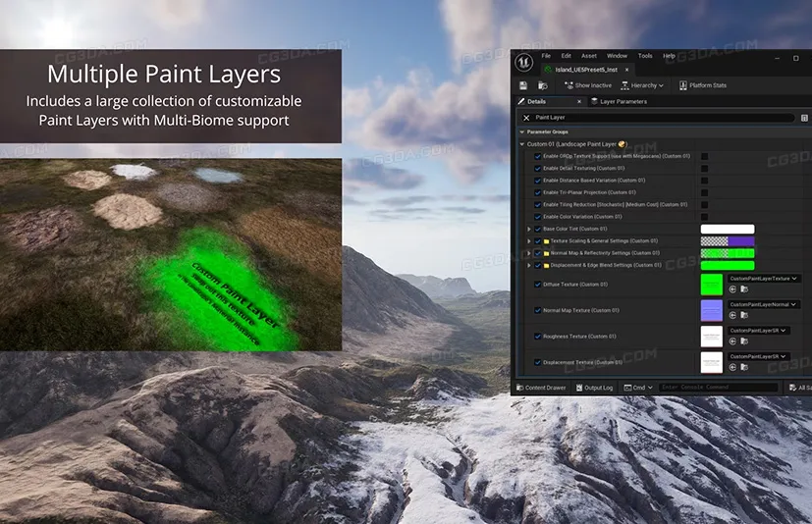
Task: Open the Content Drawer
Action: 541,388
